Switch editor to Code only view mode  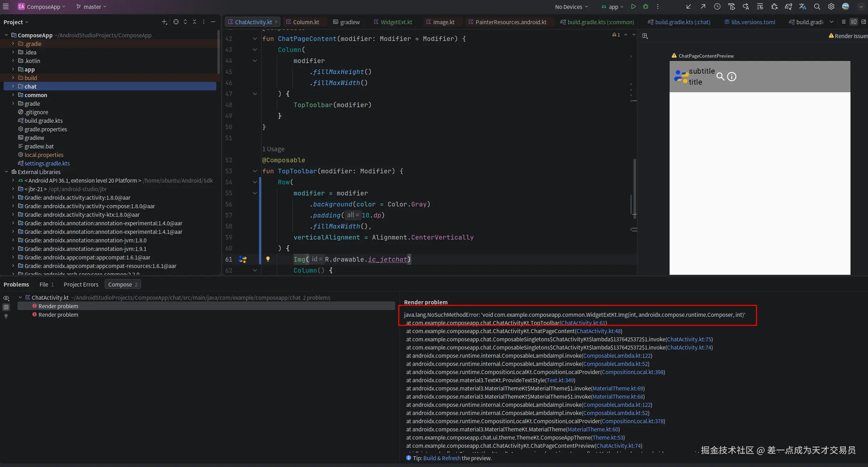(843, 22)
